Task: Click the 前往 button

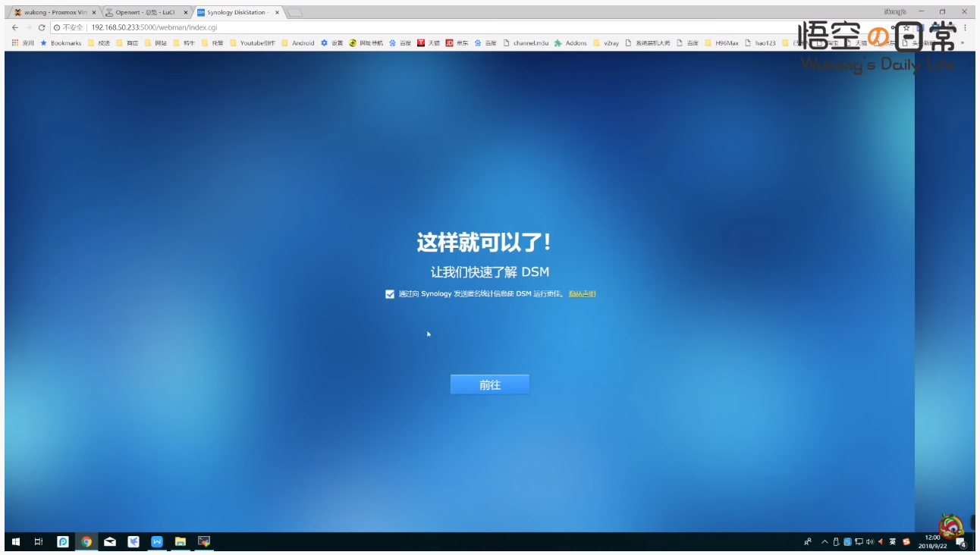Action: (x=490, y=384)
